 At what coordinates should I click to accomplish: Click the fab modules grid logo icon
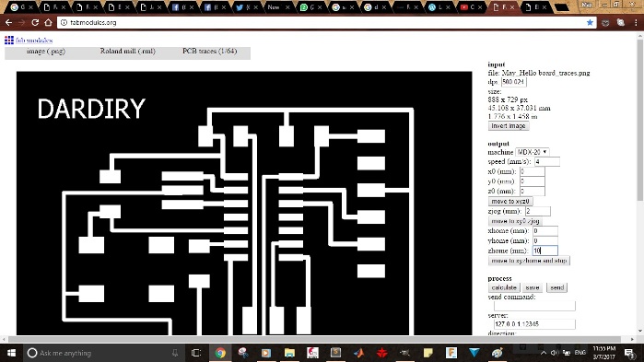[9, 40]
